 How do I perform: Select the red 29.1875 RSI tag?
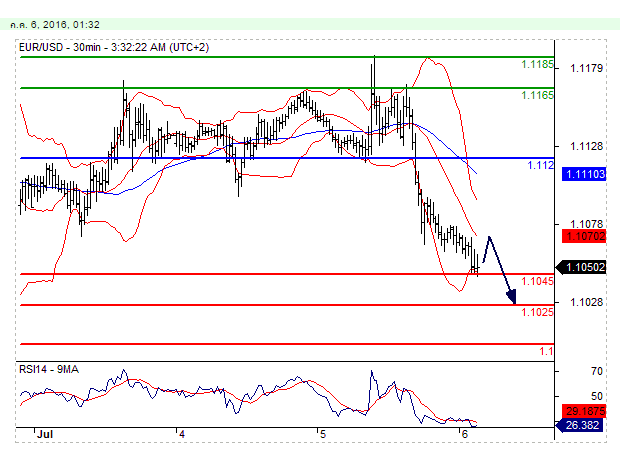(584, 411)
